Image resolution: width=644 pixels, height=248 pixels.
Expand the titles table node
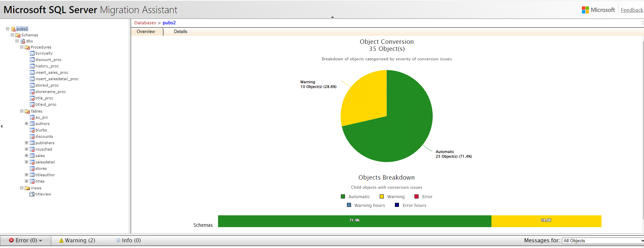pyautogui.click(x=26, y=181)
